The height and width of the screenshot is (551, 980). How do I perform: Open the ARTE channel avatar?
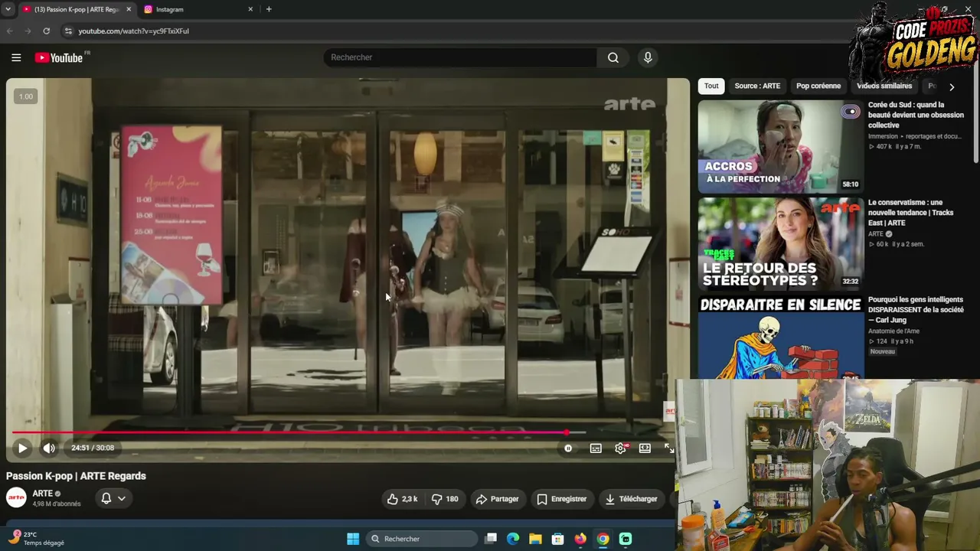tap(16, 497)
